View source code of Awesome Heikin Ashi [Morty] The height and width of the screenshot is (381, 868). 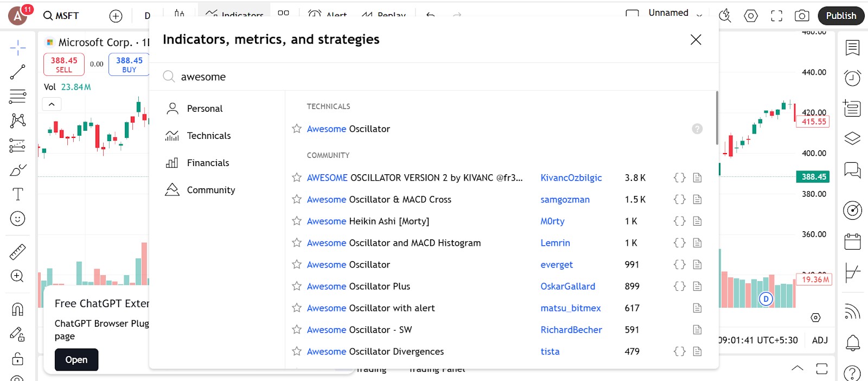click(679, 221)
